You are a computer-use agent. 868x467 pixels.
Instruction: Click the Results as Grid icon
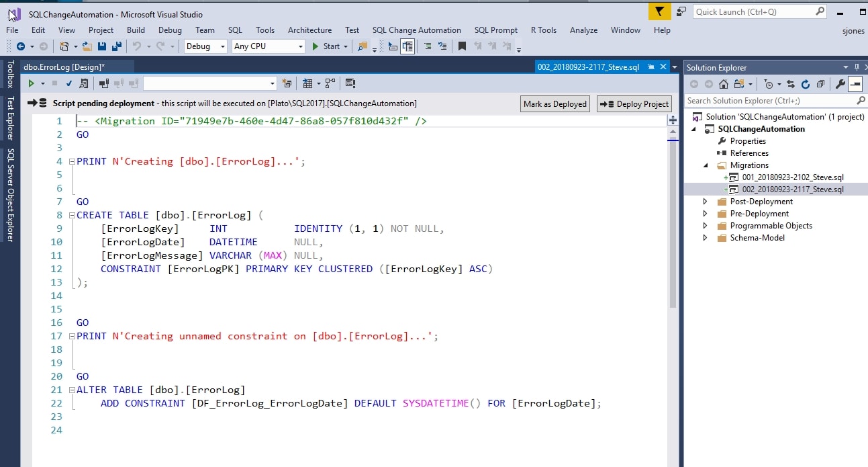click(307, 83)
